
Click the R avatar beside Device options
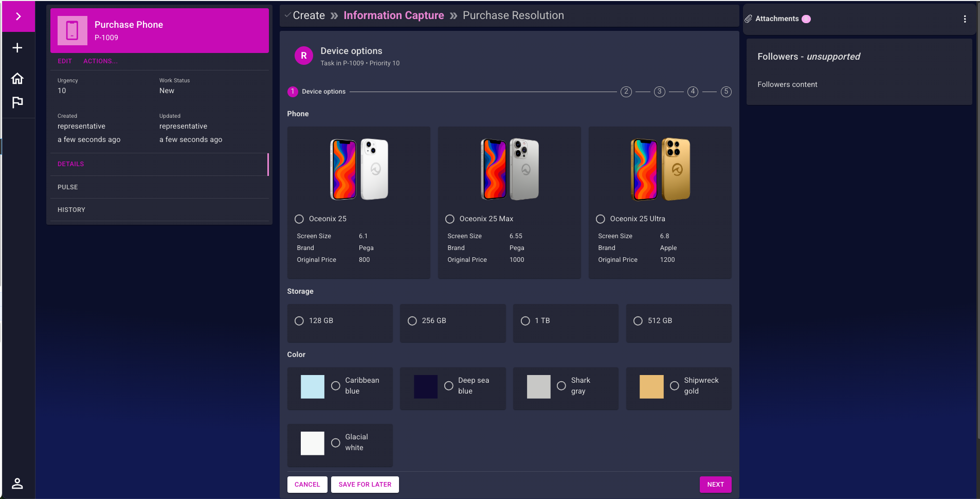[303, 56]
